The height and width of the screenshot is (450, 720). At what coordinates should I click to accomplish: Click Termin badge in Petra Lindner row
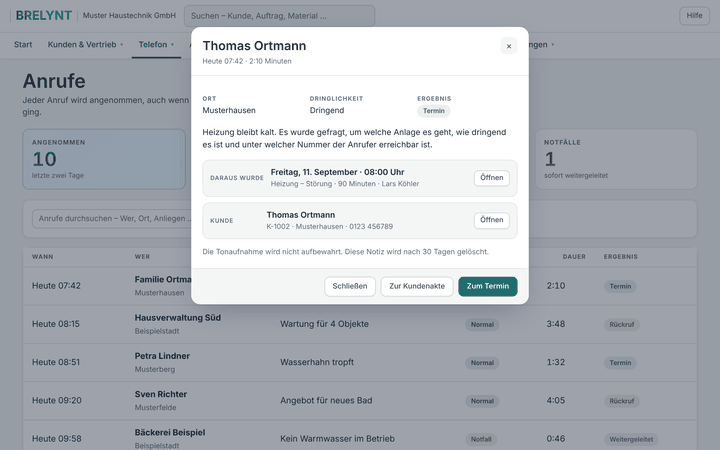click(620, 362)
